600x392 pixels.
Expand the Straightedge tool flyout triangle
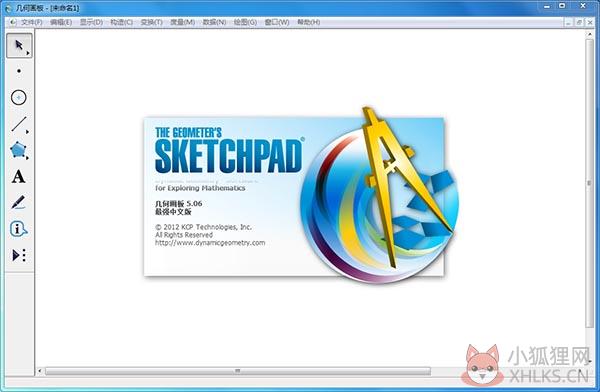coord(28,132)
